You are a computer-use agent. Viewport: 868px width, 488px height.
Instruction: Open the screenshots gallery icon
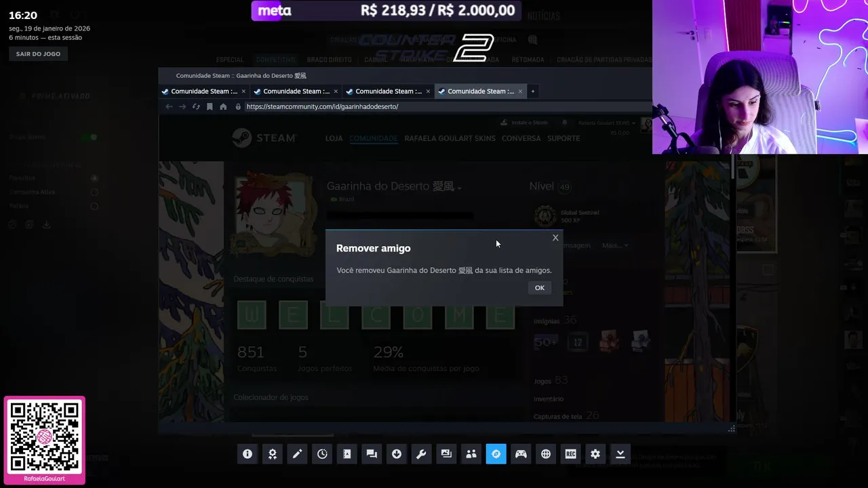[446, 454]
